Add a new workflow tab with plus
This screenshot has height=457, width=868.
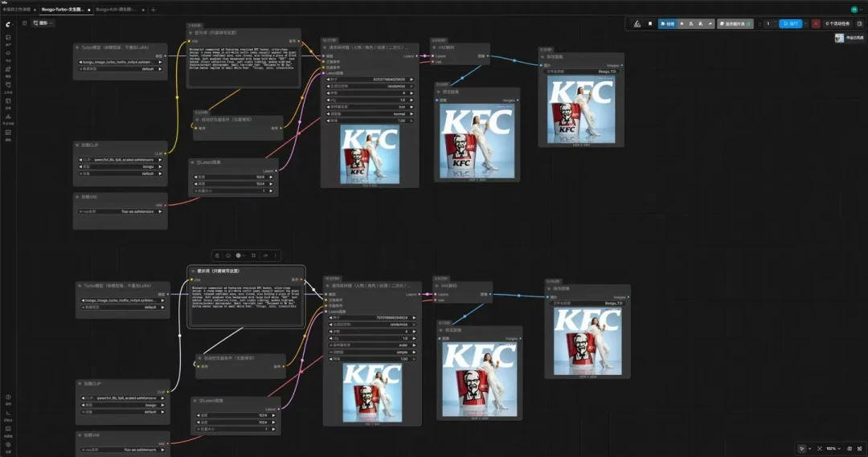point(154,10)
